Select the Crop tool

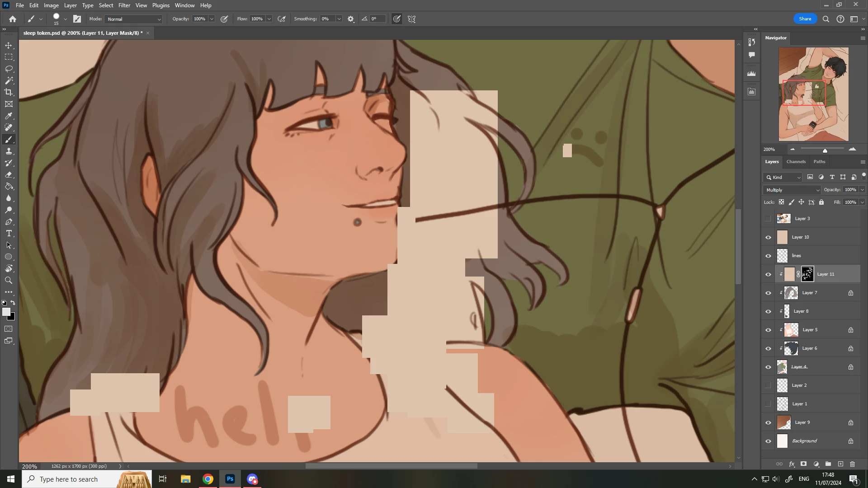tap(9, 92)
